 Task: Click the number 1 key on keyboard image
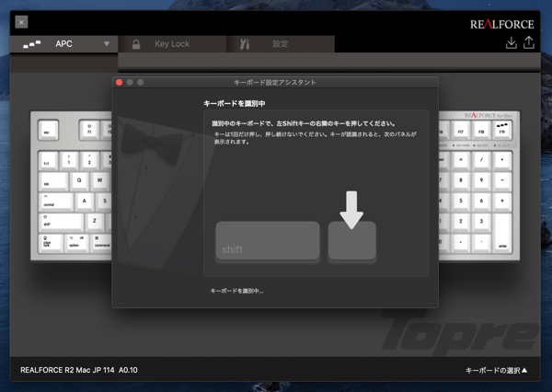[x=69, y=160]
